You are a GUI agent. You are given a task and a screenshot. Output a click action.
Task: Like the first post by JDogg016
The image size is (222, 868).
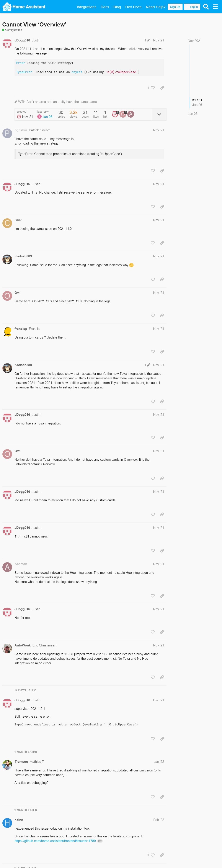pos(153,88)
